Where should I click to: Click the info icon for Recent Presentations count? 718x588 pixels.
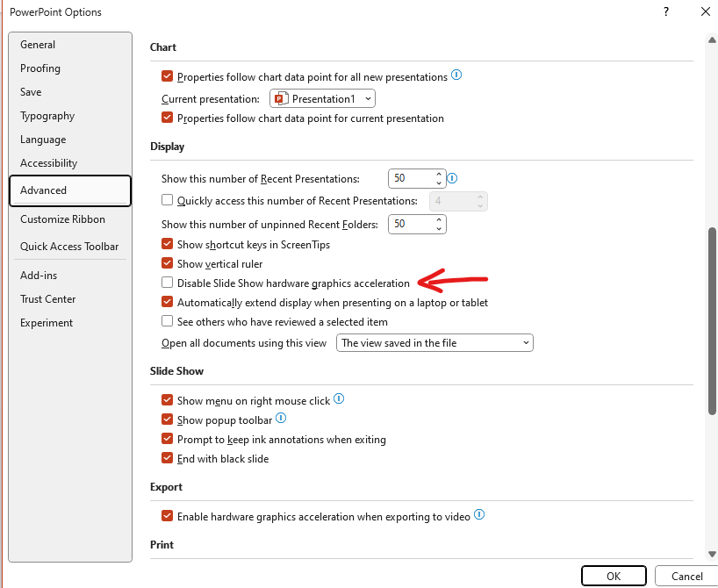tap(452, 178)
